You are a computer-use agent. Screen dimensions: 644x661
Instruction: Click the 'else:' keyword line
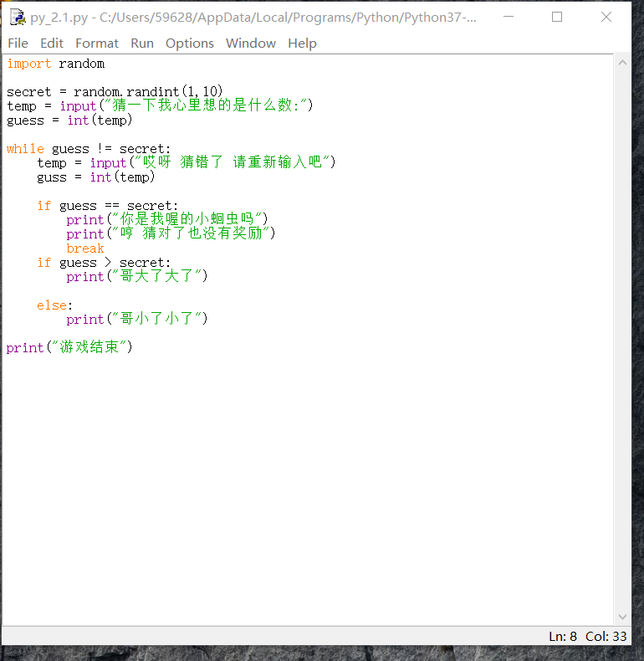[54, 305]
